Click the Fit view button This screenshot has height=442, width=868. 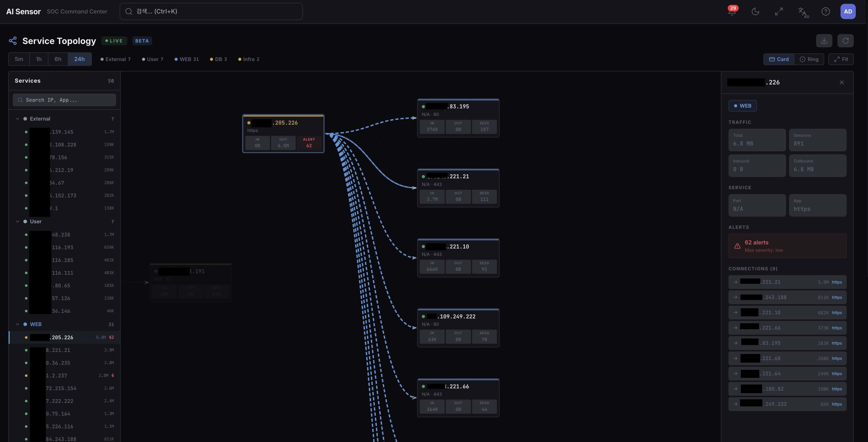point(841,59)
